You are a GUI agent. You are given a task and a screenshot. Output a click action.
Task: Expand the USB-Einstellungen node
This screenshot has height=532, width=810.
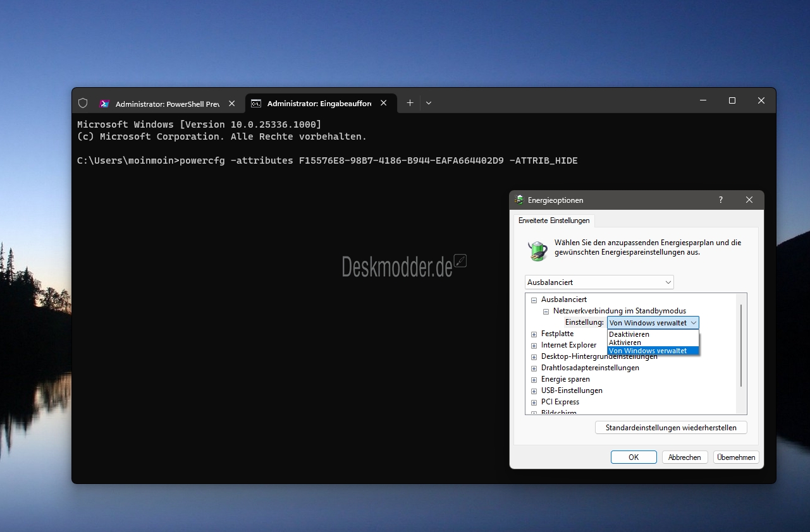coord(534,391)
